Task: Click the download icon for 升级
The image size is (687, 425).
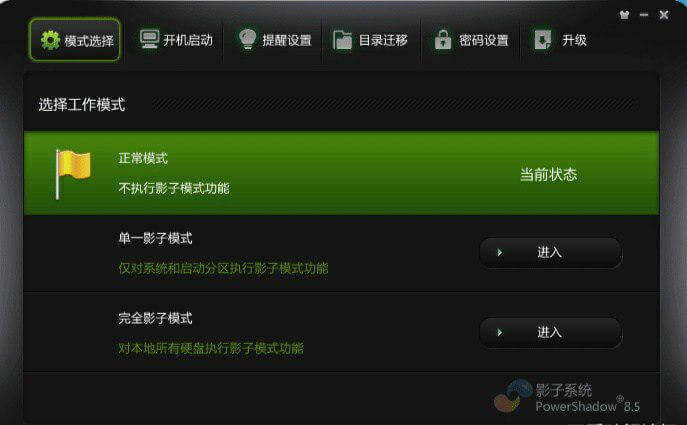Action: tap(543, 40)
